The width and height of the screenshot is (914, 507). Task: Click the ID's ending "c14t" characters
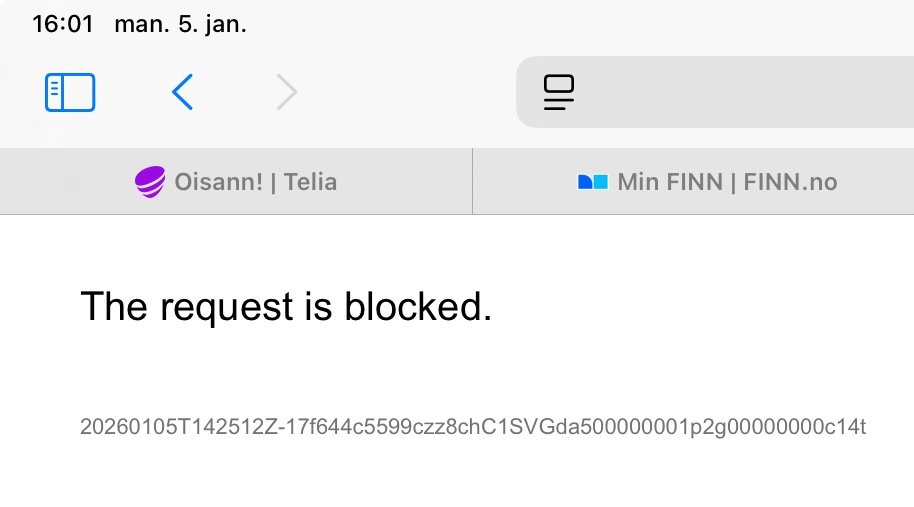(x=846, y=427)
